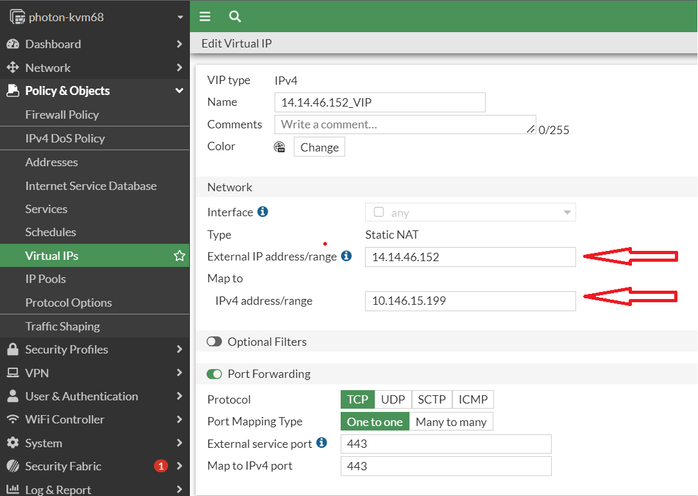Screen dimensions: 698x496
Task: Select the UDP protocol option
Action: coord(393,400)
